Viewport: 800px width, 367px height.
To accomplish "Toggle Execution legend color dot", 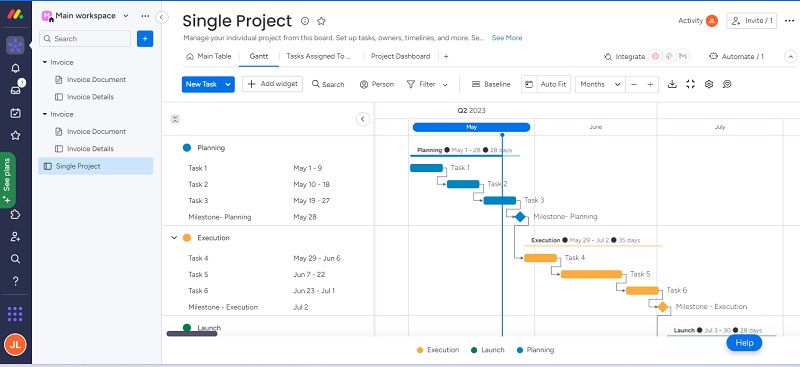I will 420,350.
